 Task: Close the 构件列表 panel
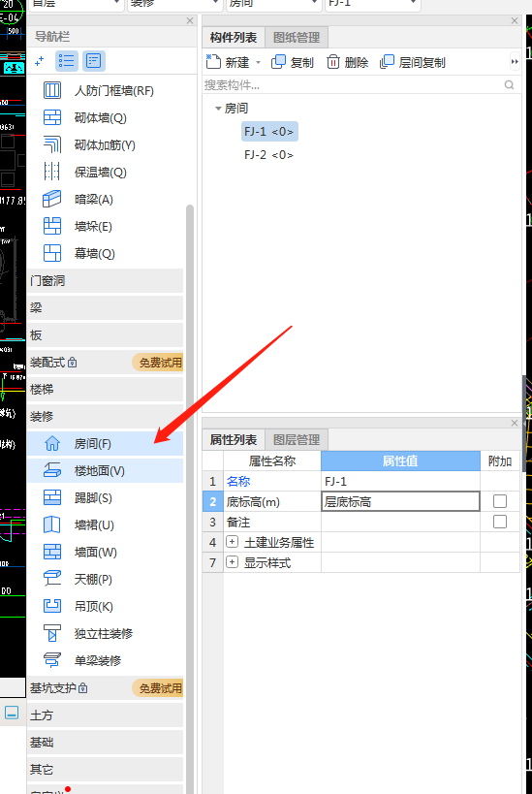[x=515, y=20]
